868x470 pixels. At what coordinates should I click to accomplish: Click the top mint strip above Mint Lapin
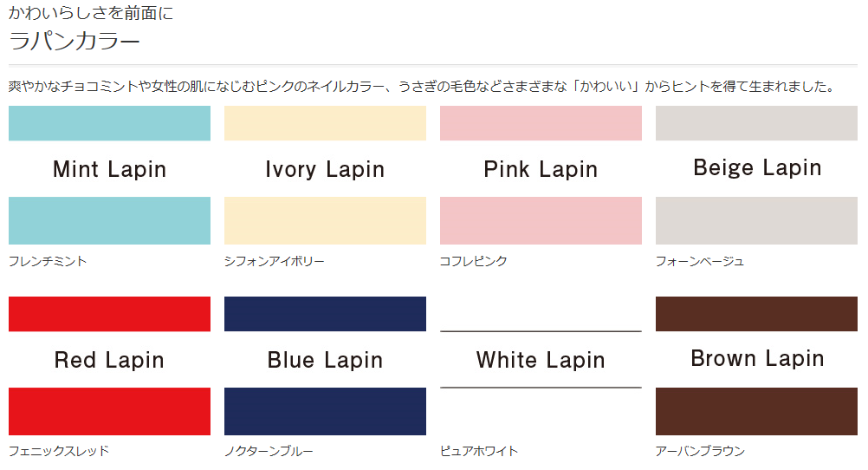click(x=110, y=123)
